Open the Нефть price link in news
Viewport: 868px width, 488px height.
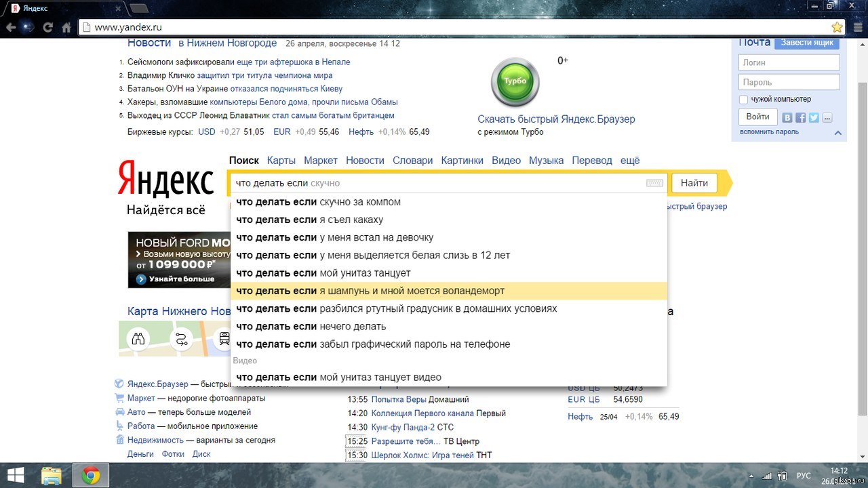[x=361, y=132]
